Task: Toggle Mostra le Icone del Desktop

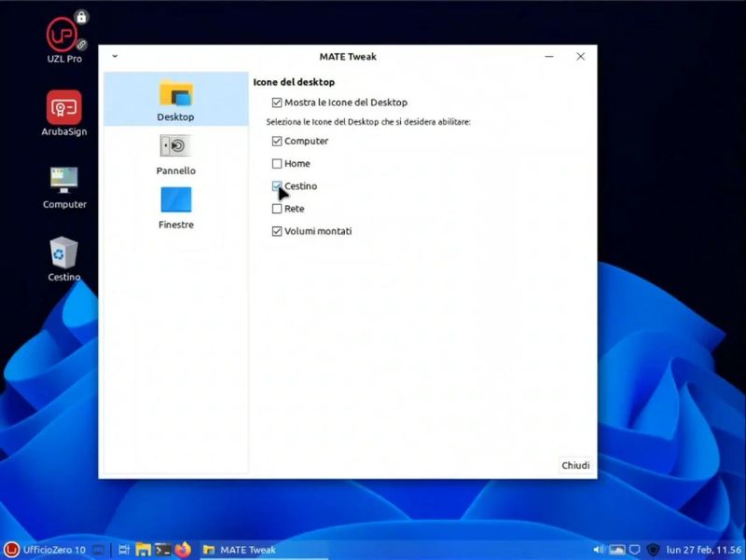Action: coord(277,102)
